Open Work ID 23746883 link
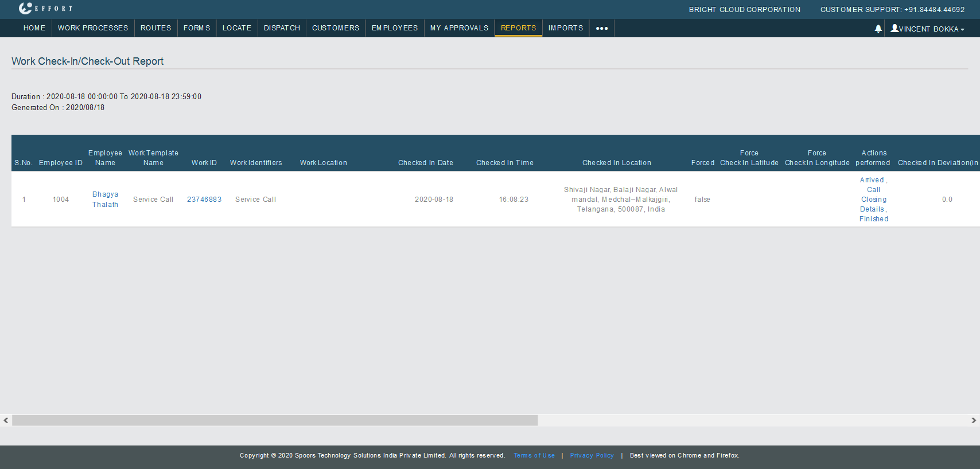Image resolution: width=980 pixels, height=469 pixels. (x=204, y=200)
